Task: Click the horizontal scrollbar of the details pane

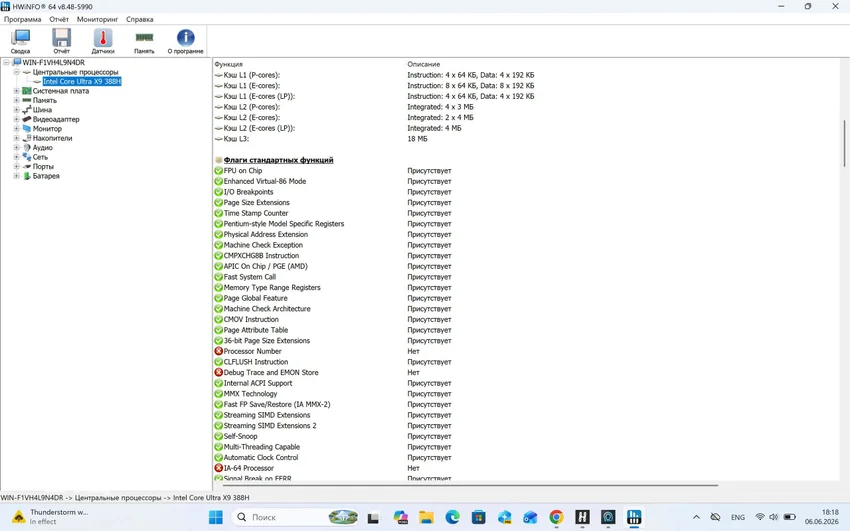Action: click(x=470, y=485)
